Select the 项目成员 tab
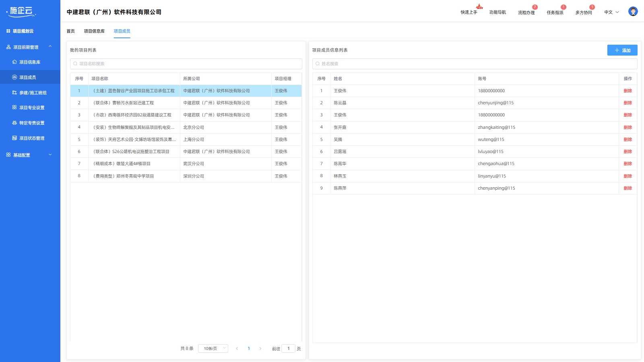The image size is (644, 362). pos(122,31)
